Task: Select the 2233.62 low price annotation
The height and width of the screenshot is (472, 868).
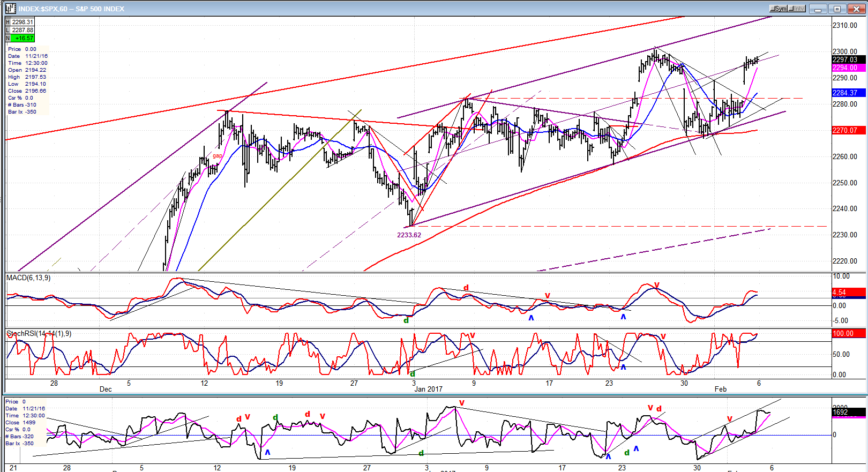Action: 409,235
